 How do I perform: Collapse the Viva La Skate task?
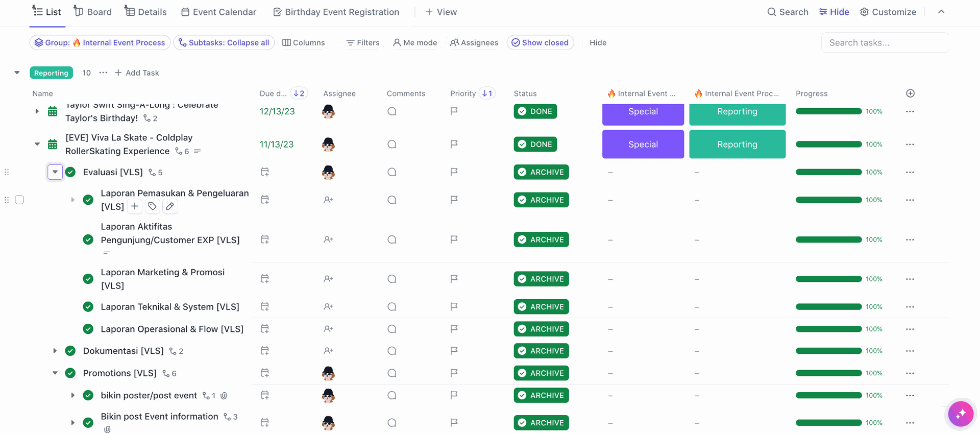tap(37, 145)
